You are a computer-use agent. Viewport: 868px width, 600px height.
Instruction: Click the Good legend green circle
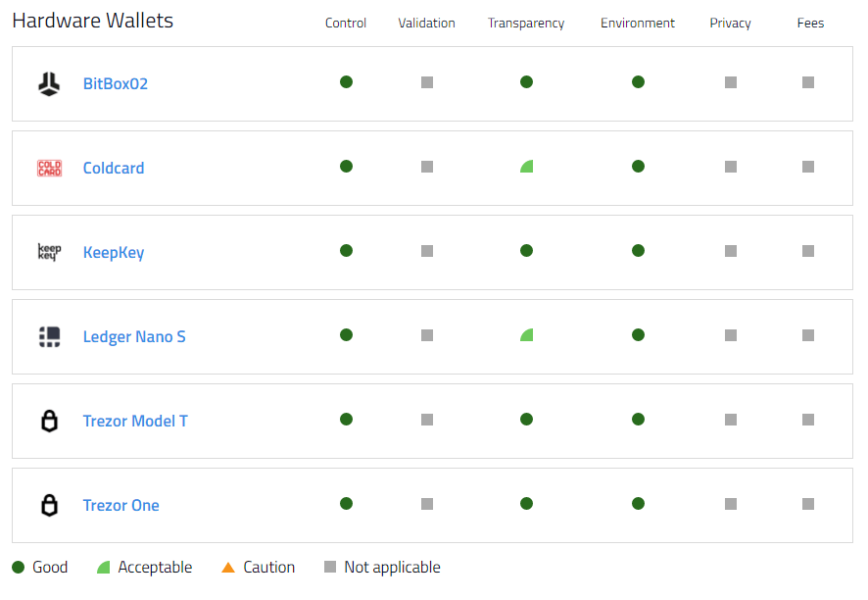point(19,567)
